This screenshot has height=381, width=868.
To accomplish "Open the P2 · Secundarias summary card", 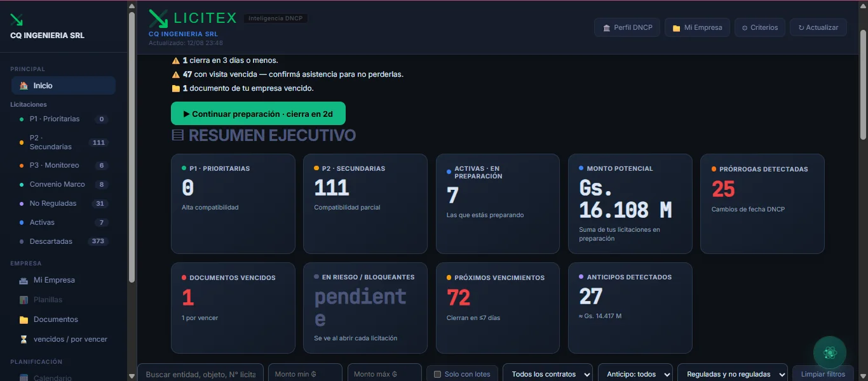I will (365, 204).
